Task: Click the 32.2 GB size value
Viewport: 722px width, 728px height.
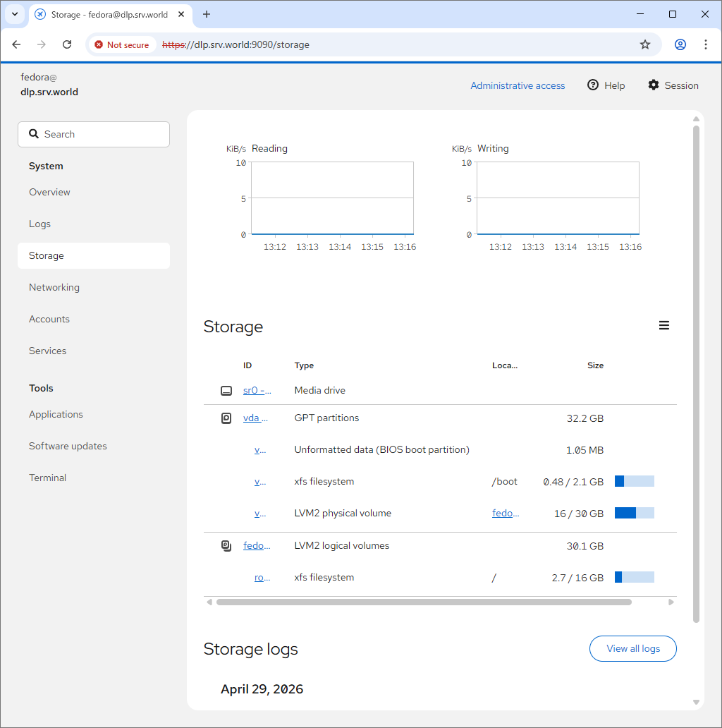Action: point(585,418)
